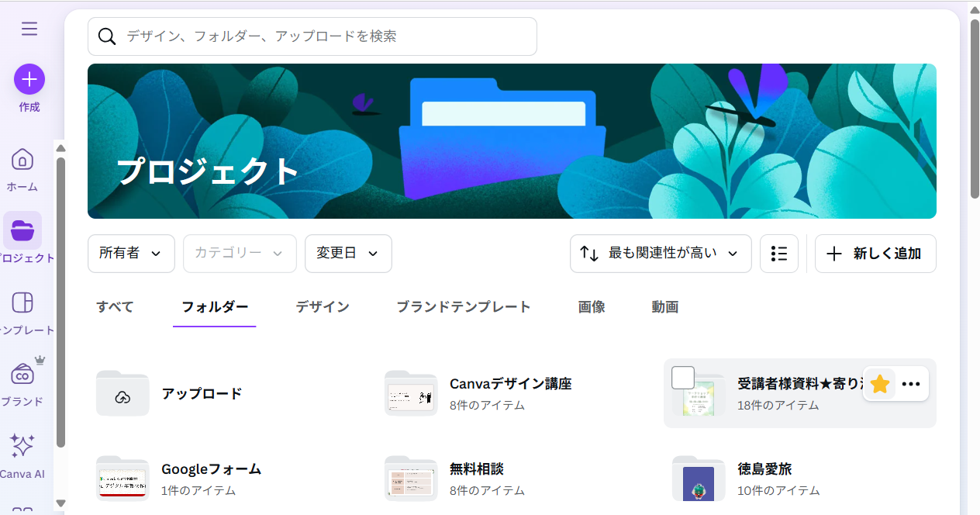Open the templates icon in sidebar
This screenshot has width=980, height=515.
(x=22, y=302)
